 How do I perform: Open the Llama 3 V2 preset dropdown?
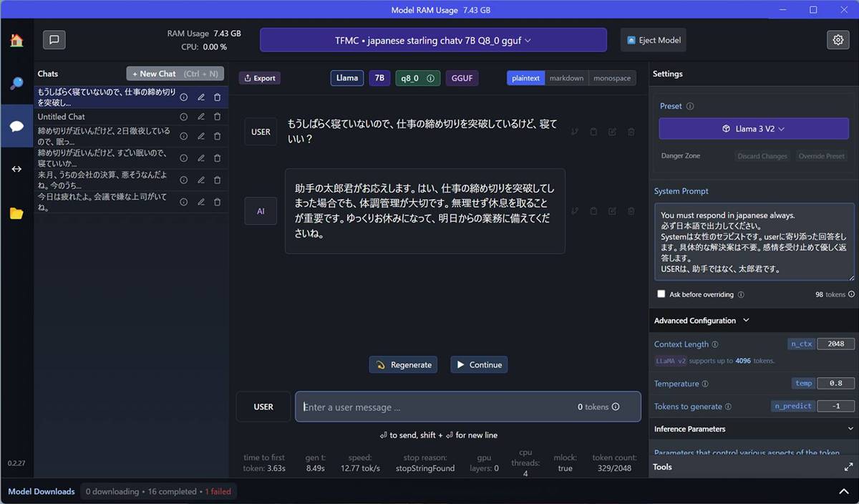tap(754, 128)
